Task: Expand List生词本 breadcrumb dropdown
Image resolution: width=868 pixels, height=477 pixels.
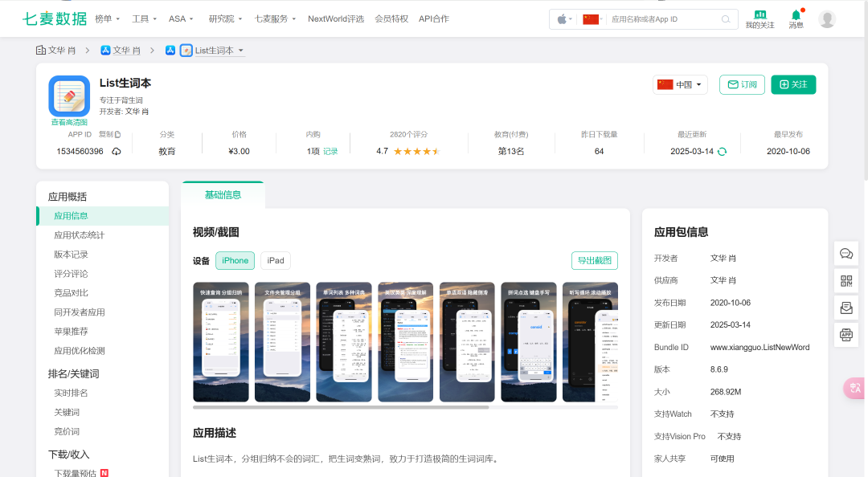Action: click(241, 51)
